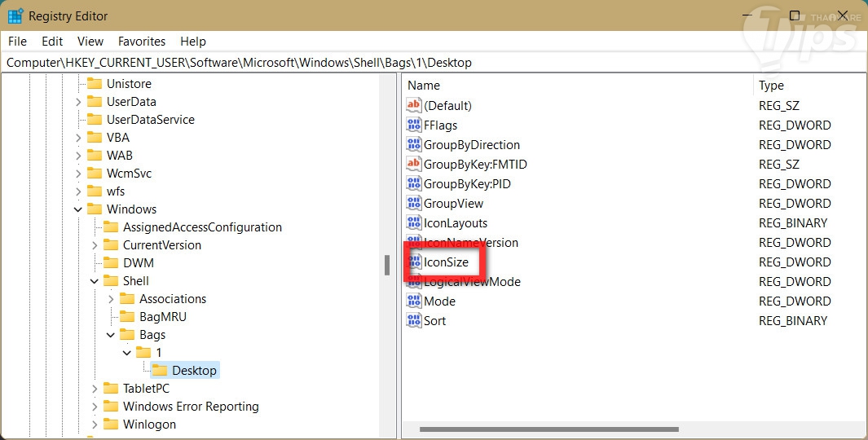Click the GroupByDirection DWORD icon
This screenshot has height=440, width=868.
point(413,144)
